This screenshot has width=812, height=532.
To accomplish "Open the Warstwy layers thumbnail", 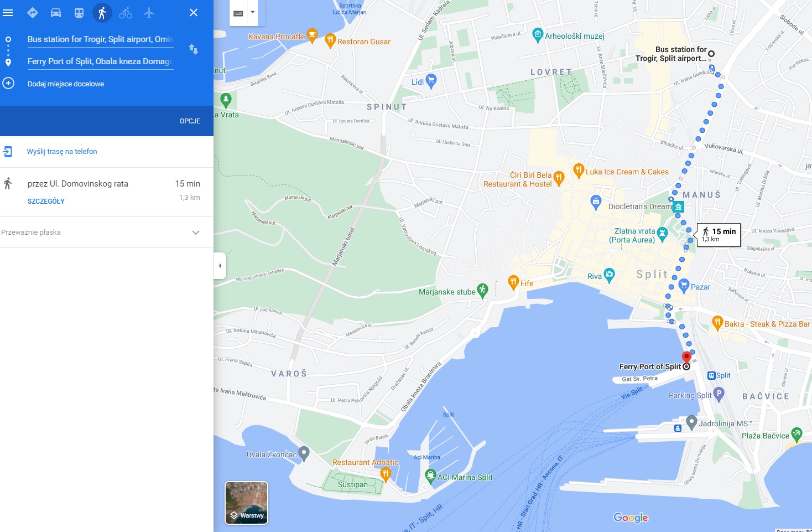I will click(247, 503).
